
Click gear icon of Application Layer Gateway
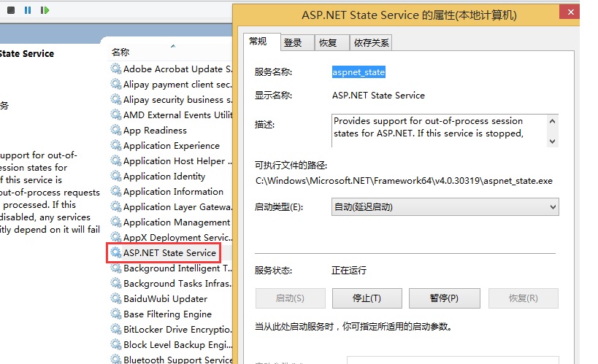pyautogui.click(x=116, y=206)
